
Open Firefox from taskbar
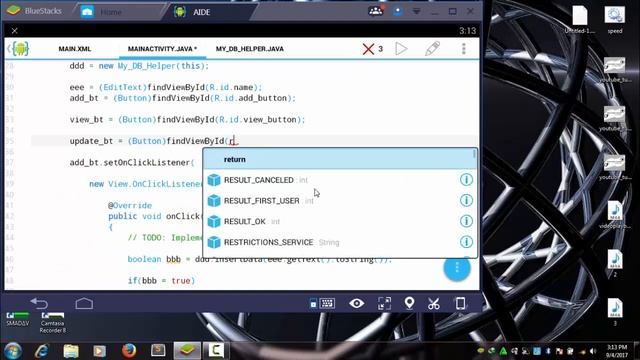pyautogui.click(x=129, y=351)
